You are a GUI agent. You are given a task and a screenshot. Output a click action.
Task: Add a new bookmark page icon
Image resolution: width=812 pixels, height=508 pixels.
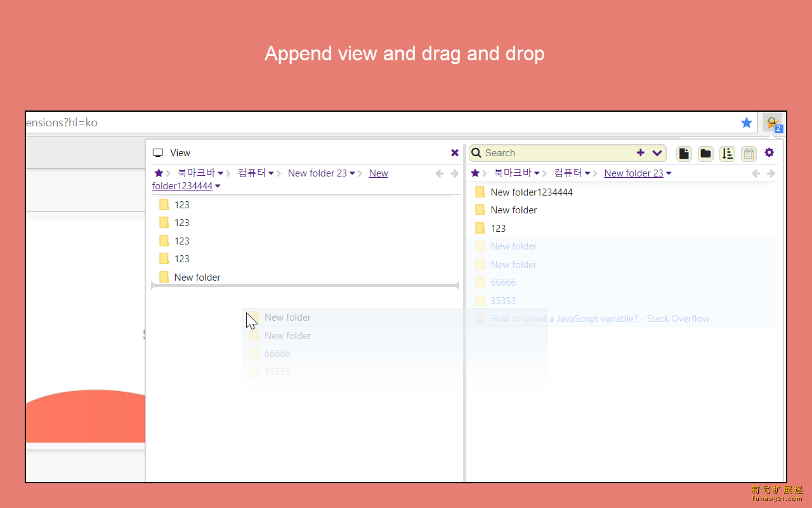pos(684,153)
